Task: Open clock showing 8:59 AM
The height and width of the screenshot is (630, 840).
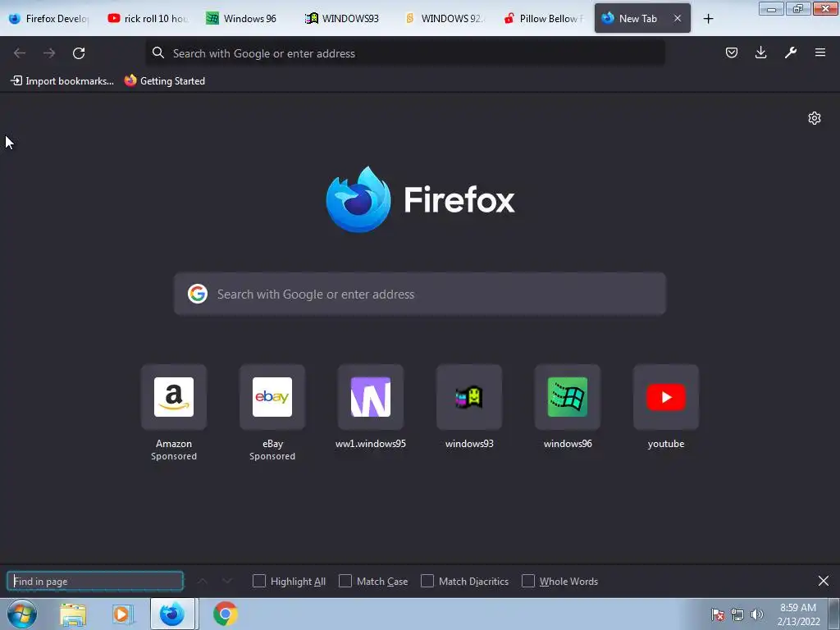Action: tap(798, 614)
